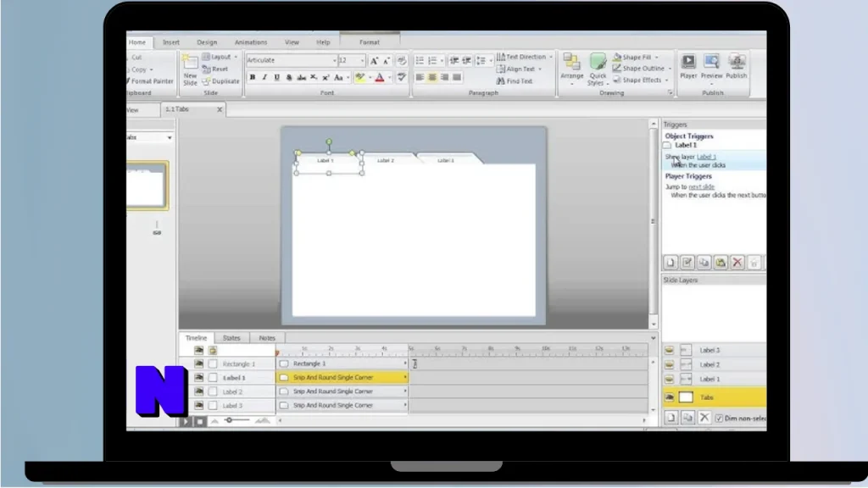The width and height of the screenshot is (868, 488).
Task: Align text to the right
Action: [444, 77]
